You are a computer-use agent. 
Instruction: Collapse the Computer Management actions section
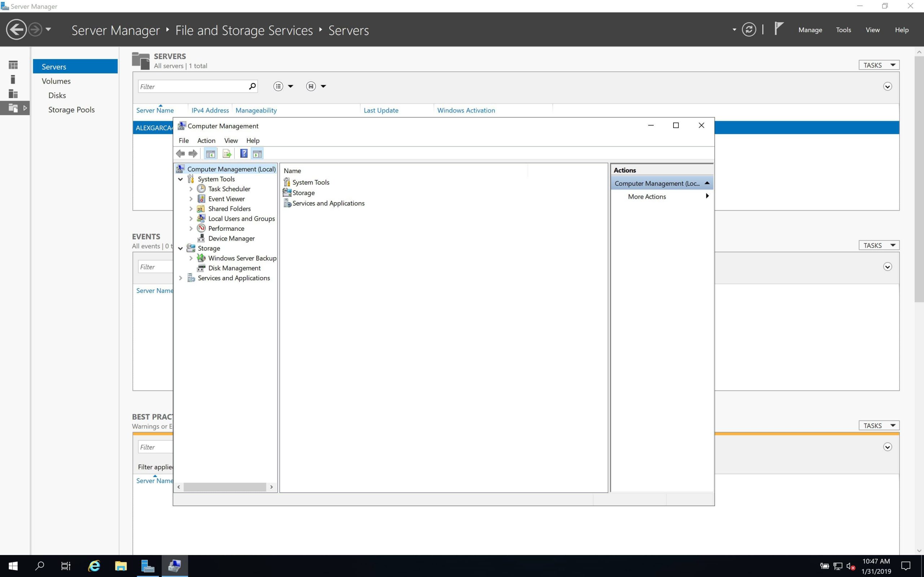tap(707, 183)
